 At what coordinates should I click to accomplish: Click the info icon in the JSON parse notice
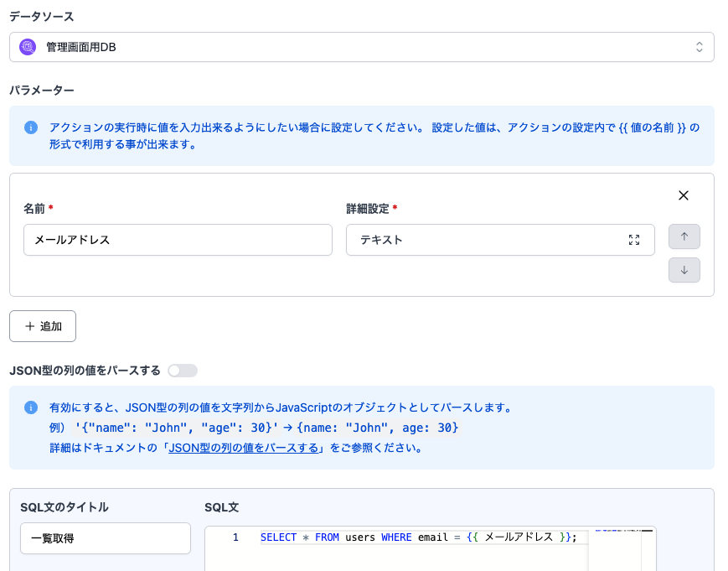click(x=31, y=408)
